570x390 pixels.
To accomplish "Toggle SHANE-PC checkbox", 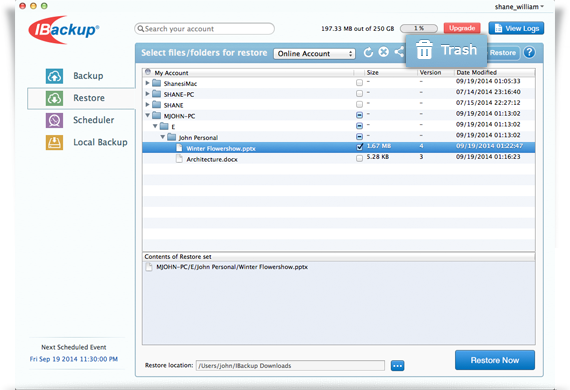I will click(359, 94).
